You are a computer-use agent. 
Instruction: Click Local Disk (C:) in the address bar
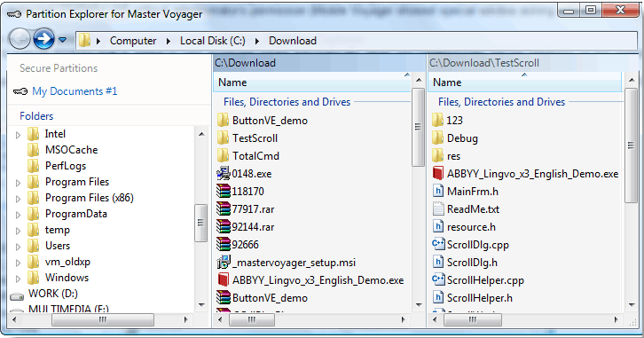point(212,41)
